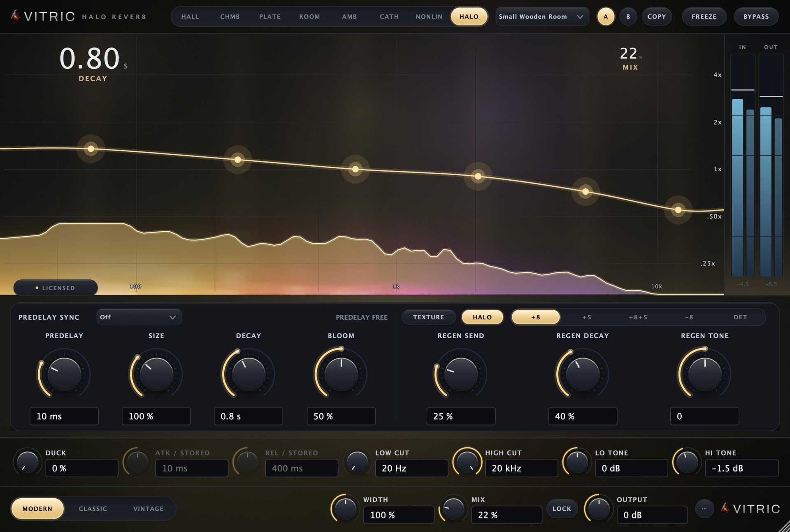
Task: Select the VINTAGE character mode
Action: 149,509
